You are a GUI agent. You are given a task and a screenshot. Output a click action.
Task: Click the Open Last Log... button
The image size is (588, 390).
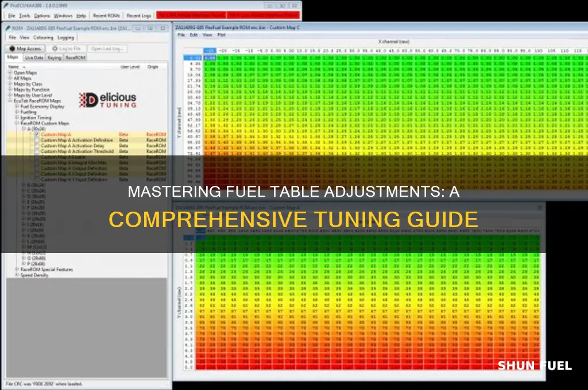(x=107, y=49)
